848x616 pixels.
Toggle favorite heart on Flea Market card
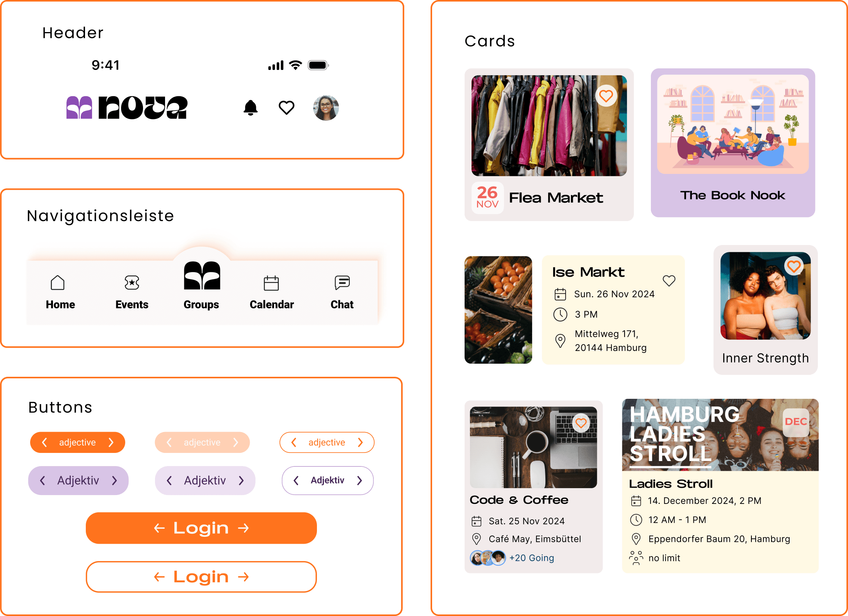[606, 96]
